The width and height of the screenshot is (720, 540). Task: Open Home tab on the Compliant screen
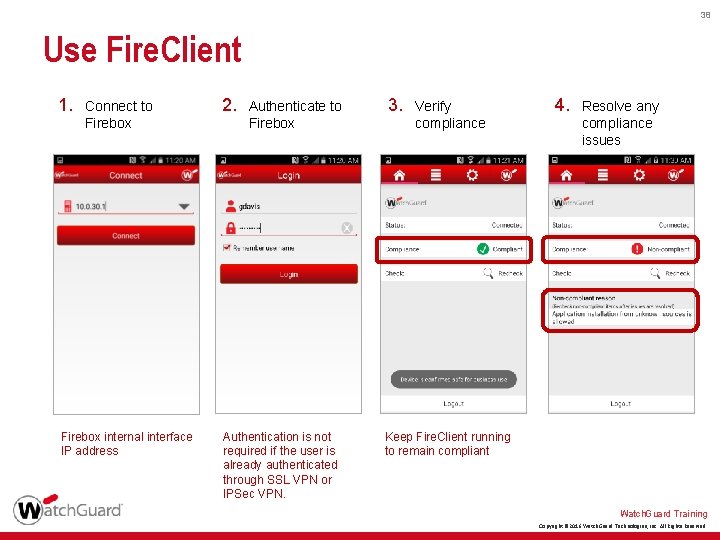399,175
